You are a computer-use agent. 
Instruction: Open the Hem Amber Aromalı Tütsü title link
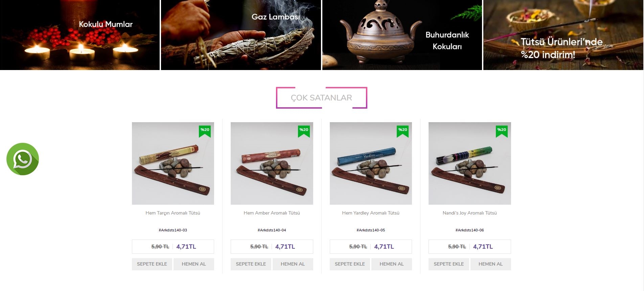[272, 213]
